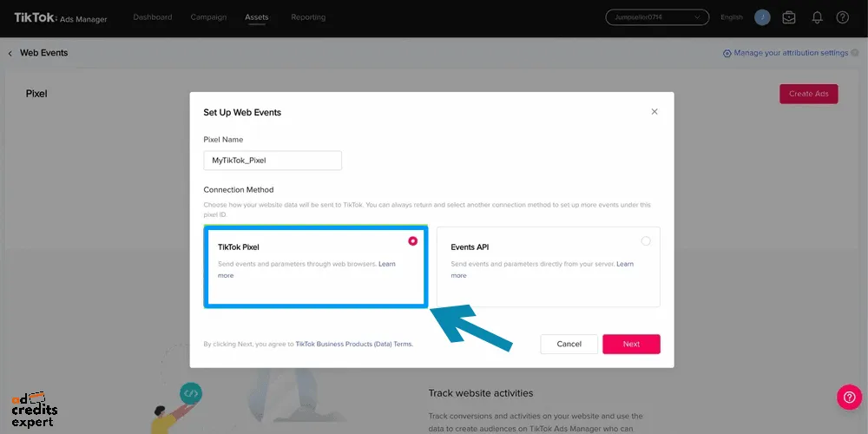The height and width of the screenshot is (434, 868).
Task: Expand the Jumpseller0714 account dropdown
Action: click(x=657, y=17)
